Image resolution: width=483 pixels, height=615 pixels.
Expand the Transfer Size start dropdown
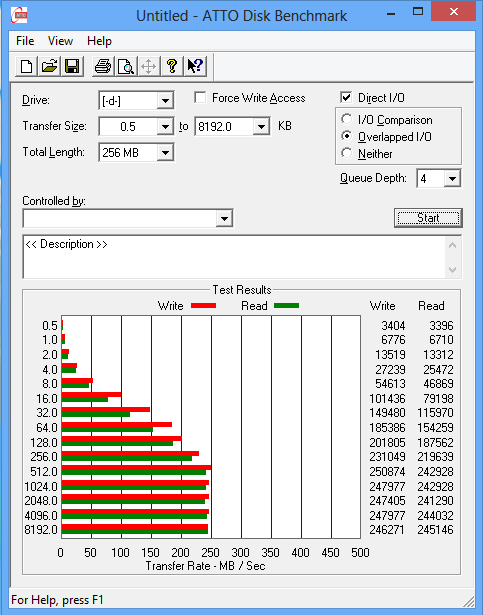pyautogui.click(x=165, y=127)
